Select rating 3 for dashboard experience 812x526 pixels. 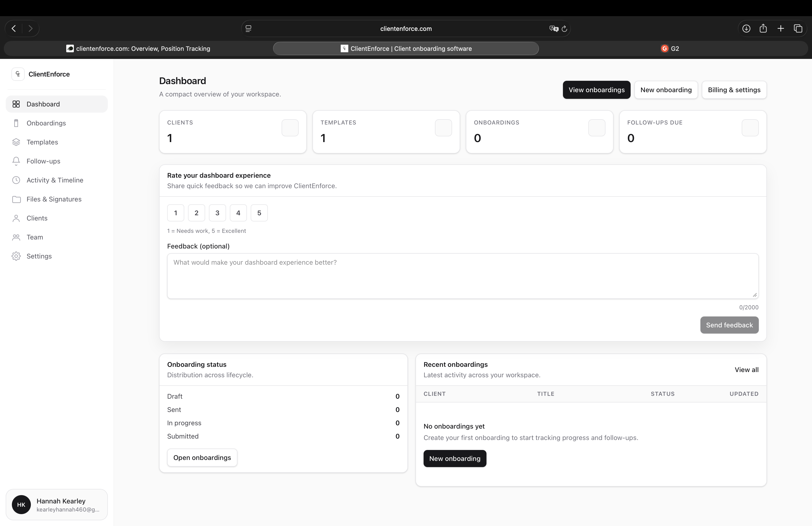(217, 213)
